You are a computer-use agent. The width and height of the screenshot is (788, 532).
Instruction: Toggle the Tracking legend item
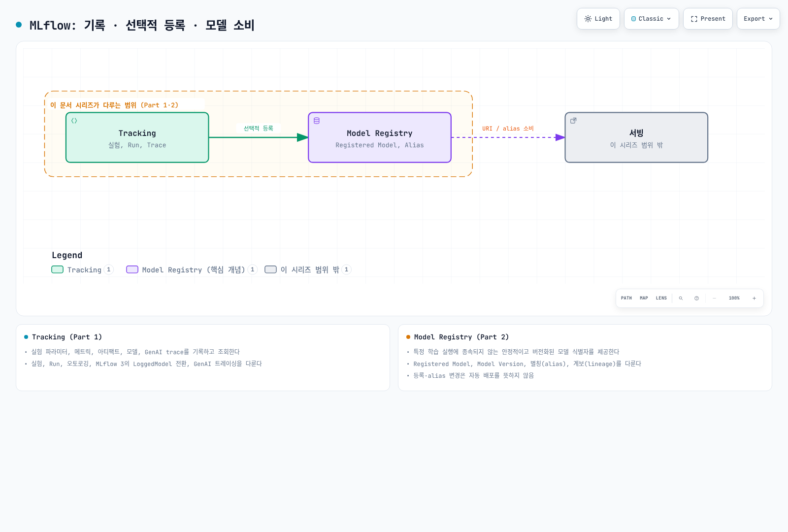pos(83,269)
